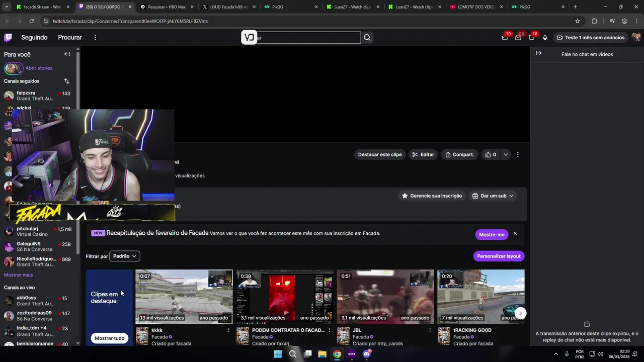The width and height of the screenshot is (644, 362).
Task: Collapse the Para você sidebar
Action: pyautogui.click(x=67, y=54)
